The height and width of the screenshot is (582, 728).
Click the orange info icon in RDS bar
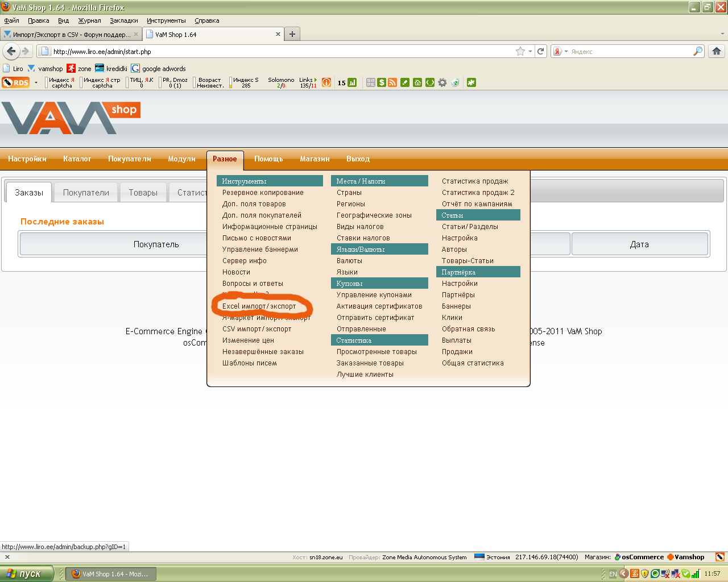coord(326,82)
